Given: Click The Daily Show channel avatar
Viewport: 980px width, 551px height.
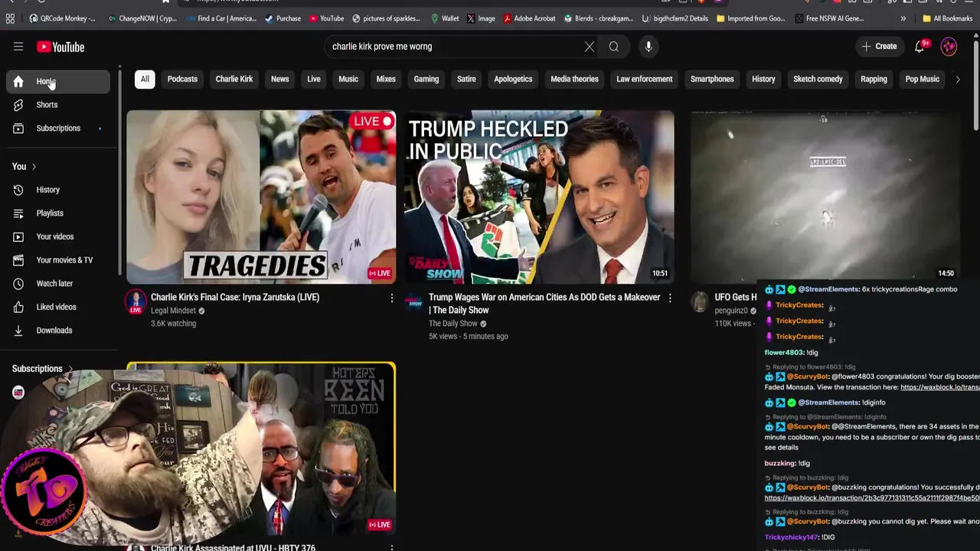Looking at the screenshot, I should (414, 303).
